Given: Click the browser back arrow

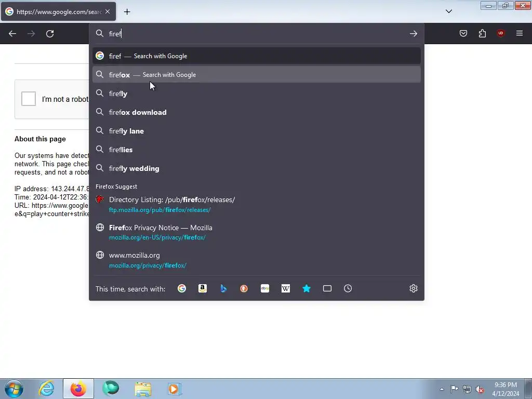Looking at the screenshot, I should 12,34.
